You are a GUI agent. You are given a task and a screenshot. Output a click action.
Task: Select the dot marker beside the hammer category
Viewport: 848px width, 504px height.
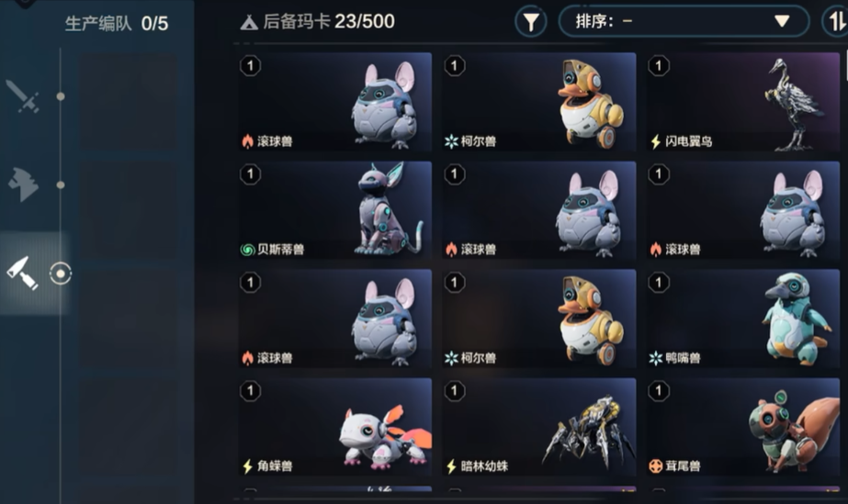[x=61, y=185]
